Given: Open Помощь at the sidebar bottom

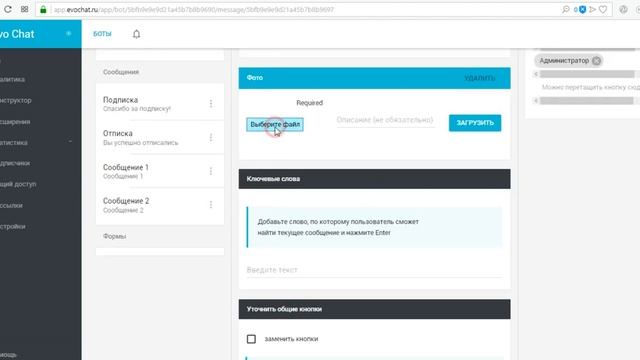Looking at the screenshot, I should tap(9, 355).
